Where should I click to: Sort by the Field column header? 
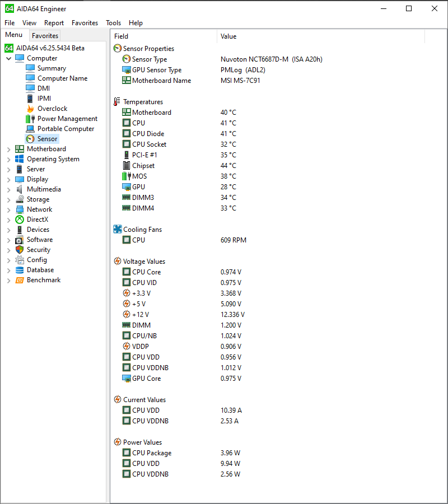[164, 36]
